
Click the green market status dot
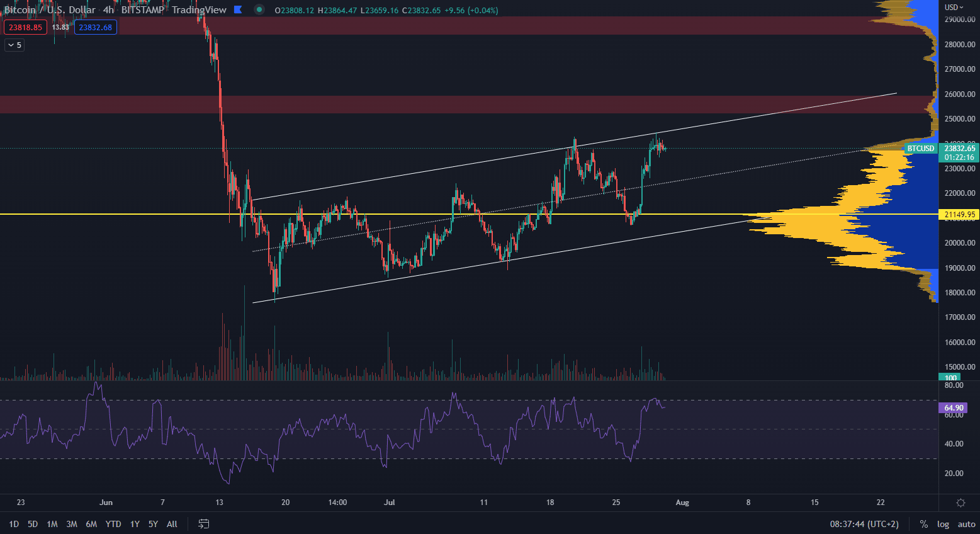259,9
